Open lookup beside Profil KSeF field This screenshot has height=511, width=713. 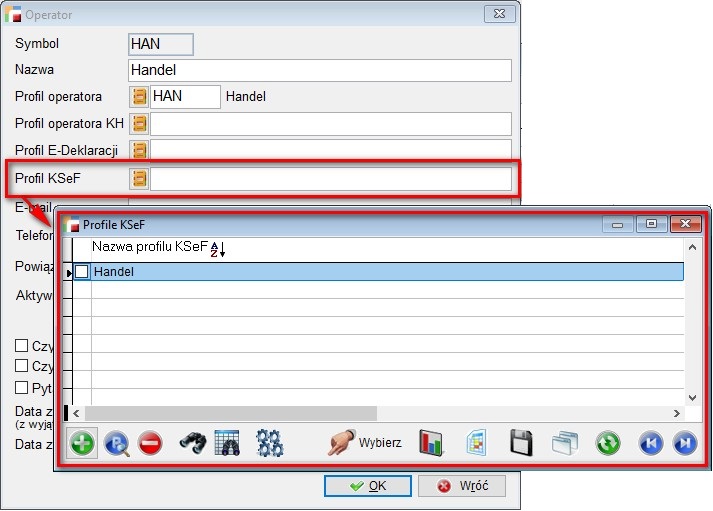point(140,179)
